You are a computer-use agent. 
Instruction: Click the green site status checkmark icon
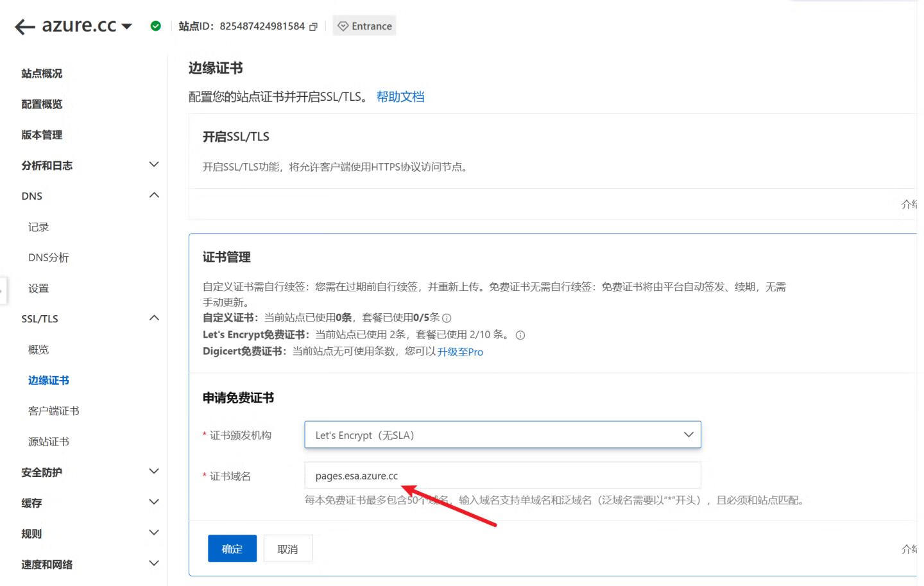(155, 26)
